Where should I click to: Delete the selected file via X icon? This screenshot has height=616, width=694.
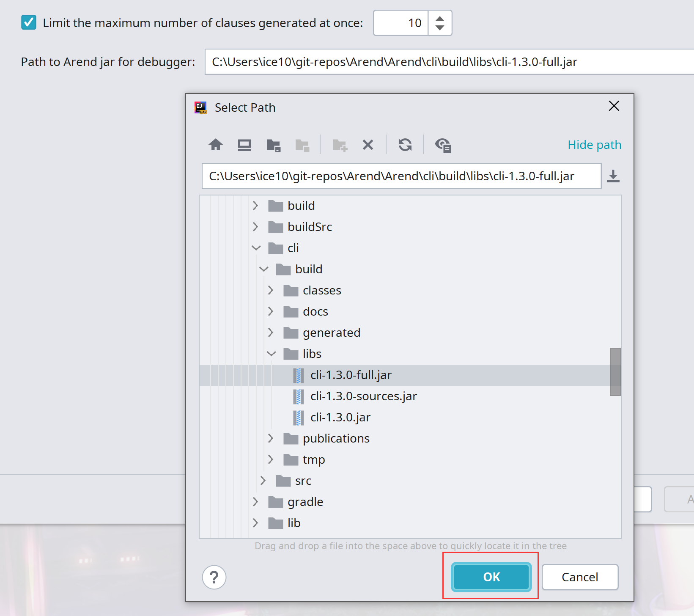pyautogui.click(x=368, y=145)
